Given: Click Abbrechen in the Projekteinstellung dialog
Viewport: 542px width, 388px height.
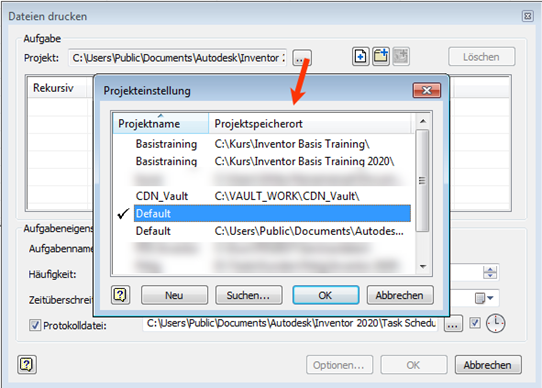Looking at the screenshot, I should point(400,295).
